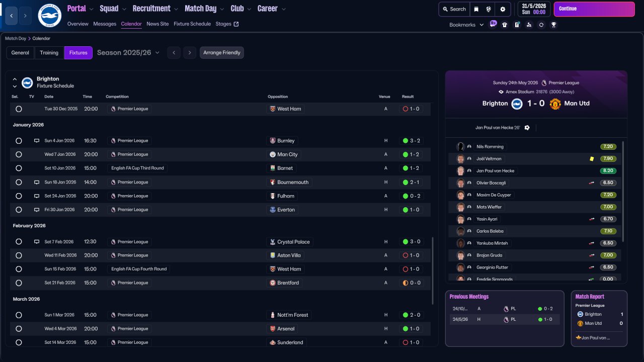Screen dimensions: 644x362
Task: Click West Ham badge in 30 Dec row
Action: pos(273,109)
